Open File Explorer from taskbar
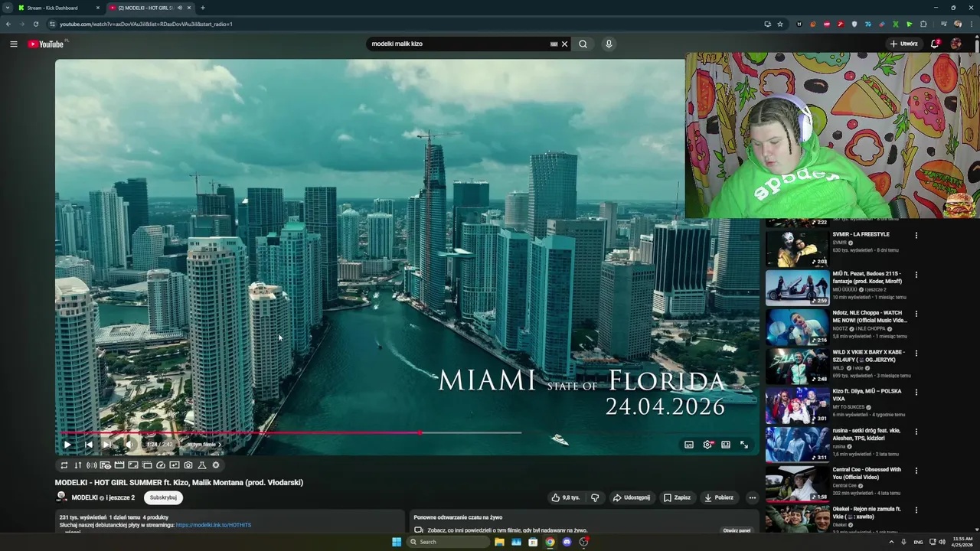This screenshot has width=980, height=551. tap(499, 542)
